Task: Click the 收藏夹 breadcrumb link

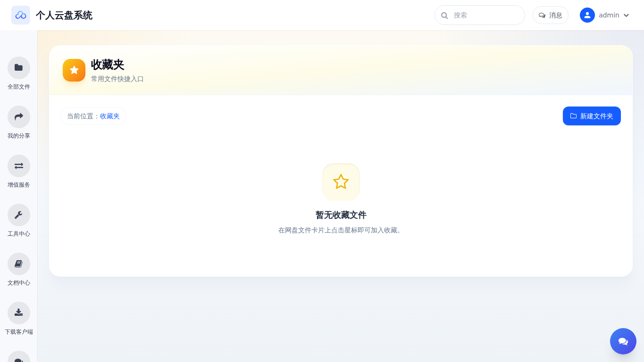Action: pyautogui.click(x=110, y=116)
